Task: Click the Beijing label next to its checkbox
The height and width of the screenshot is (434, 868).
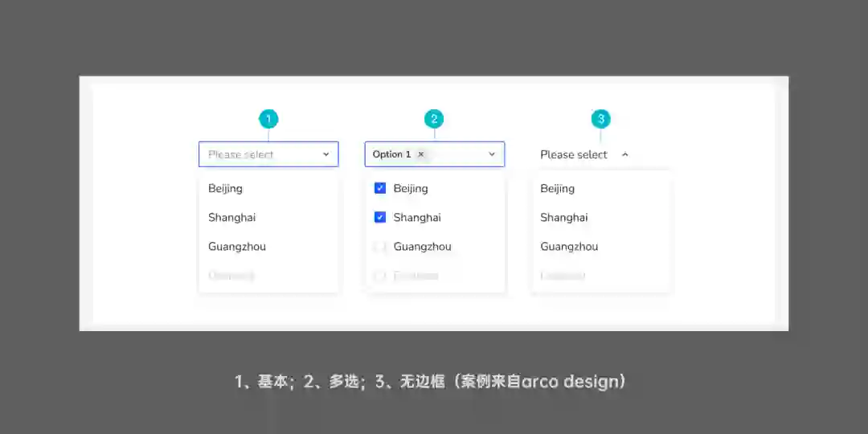Action: pyautogui.click(x=411, y=188)
